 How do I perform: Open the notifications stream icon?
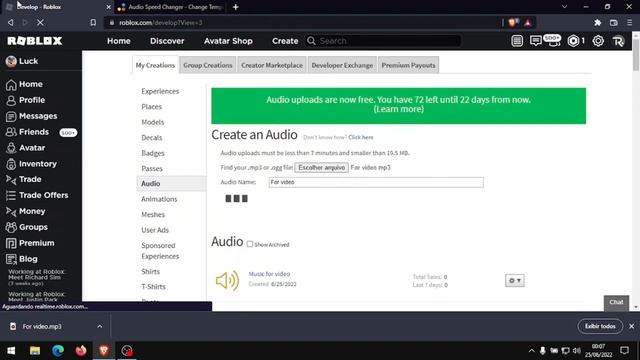pos(517,41)
